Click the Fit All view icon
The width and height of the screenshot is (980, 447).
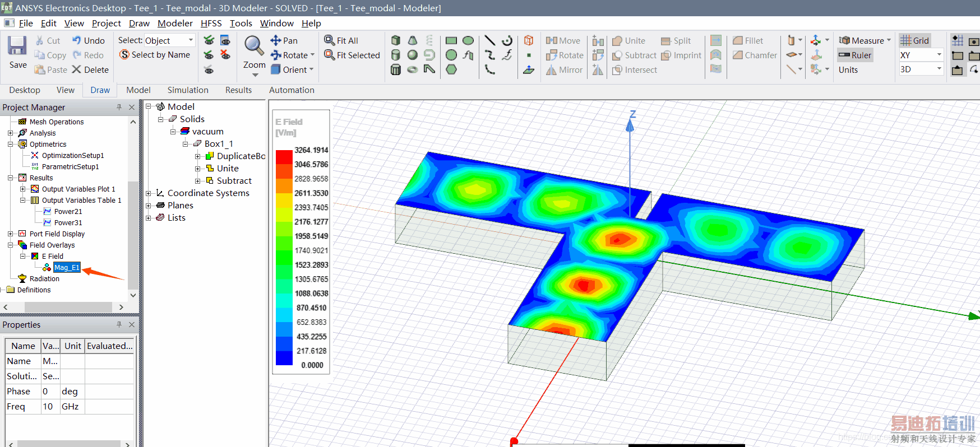click(x=330, y=40)
